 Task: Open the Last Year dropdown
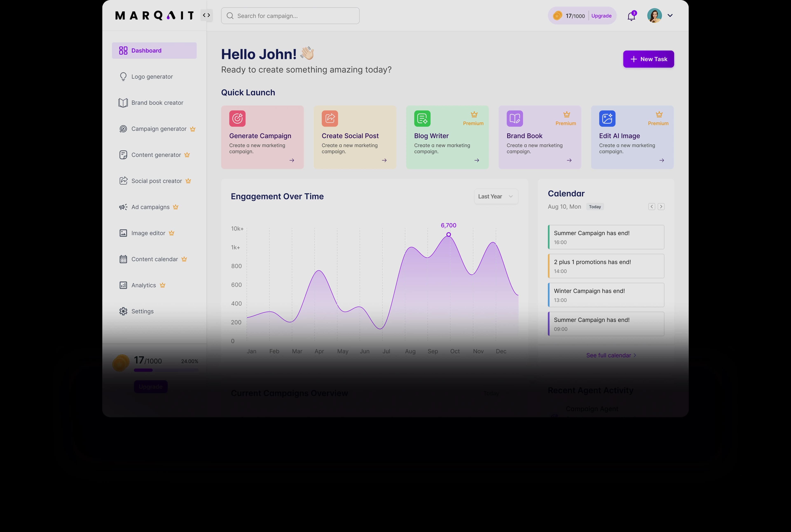pyautogui.click(x=496, y=196)
